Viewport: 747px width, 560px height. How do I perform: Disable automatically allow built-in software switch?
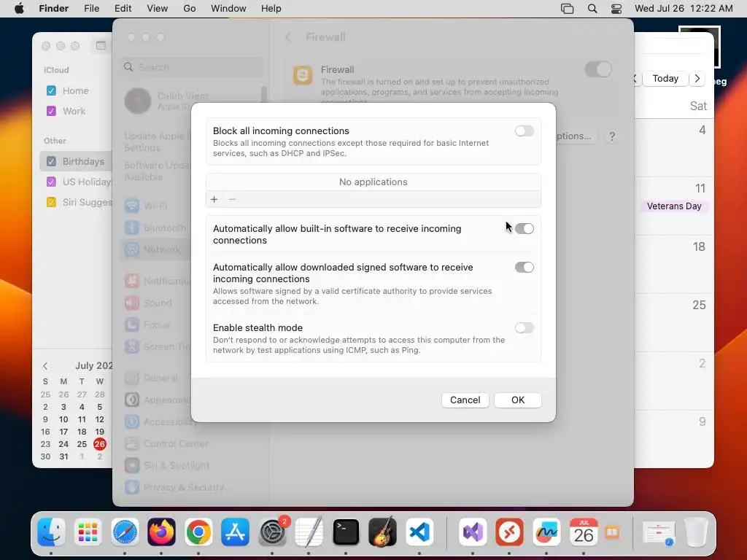(524, 228)
